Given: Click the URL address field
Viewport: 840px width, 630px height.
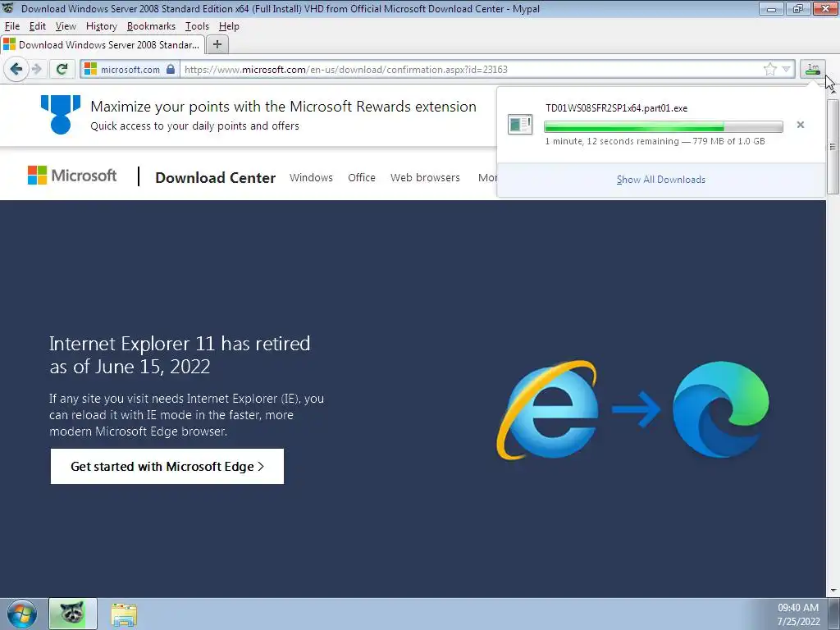Looking at the screenshot, I should click(472, 69).
